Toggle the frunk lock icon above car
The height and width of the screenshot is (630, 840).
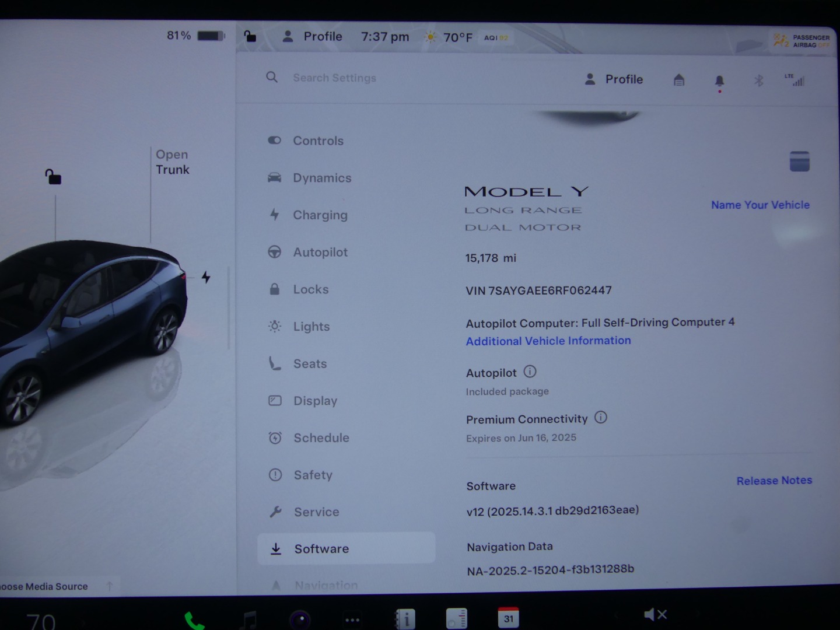(53, 176)
